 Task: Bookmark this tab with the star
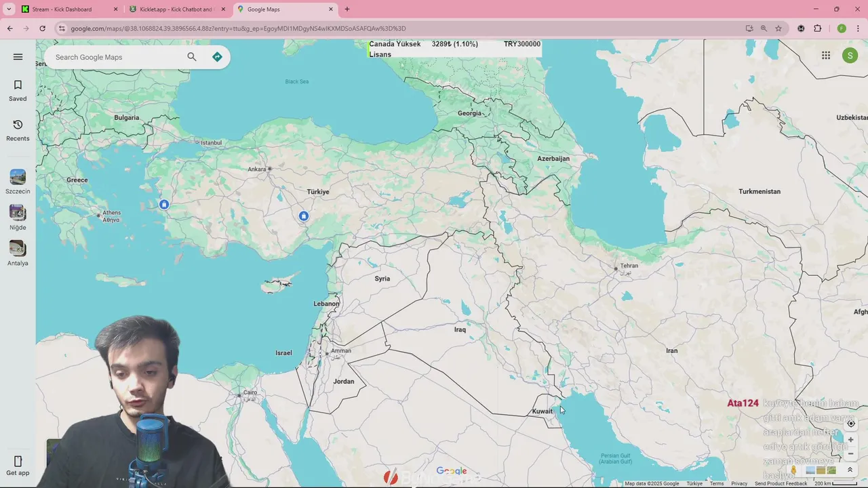pyautogui.click(x=778, y=28)
